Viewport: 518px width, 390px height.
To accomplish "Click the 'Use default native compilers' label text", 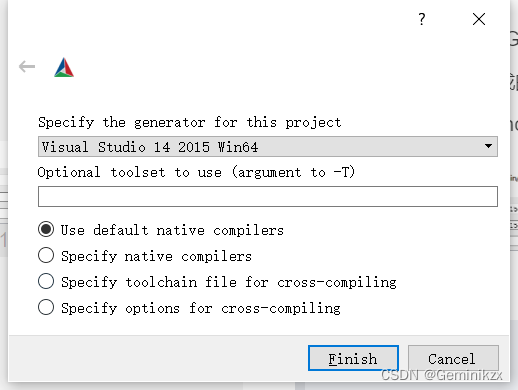I will [172, 230].
